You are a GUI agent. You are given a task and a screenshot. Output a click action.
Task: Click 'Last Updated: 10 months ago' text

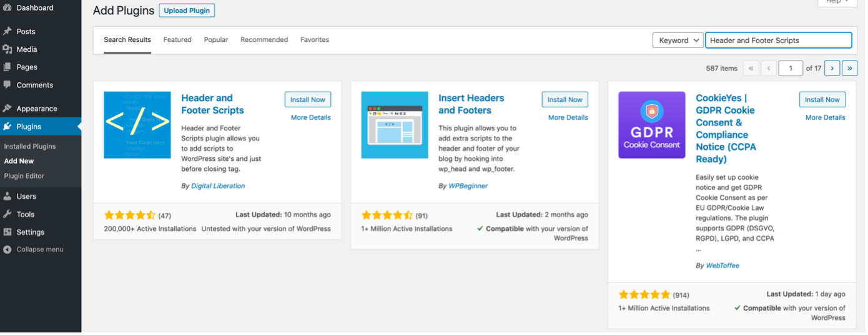pyautogui.click(x=283, y=215)
